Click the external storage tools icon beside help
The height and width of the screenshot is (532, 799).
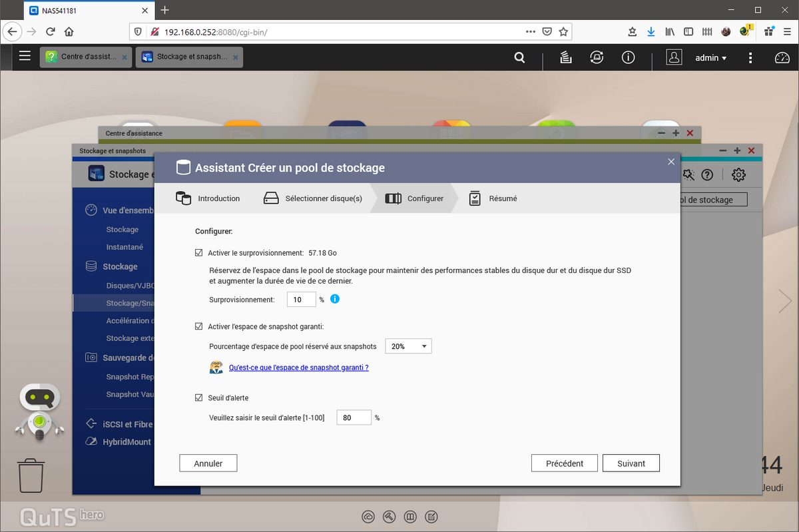pyautogui.click(x=688, y=174)
